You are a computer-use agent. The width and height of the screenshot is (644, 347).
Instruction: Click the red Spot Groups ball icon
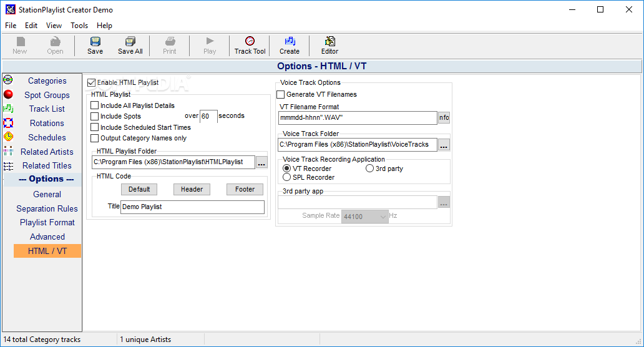click(x=8, y=94)
